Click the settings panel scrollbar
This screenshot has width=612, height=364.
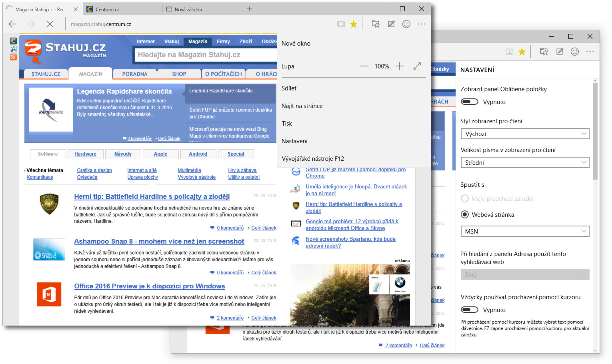click(595, 132)
